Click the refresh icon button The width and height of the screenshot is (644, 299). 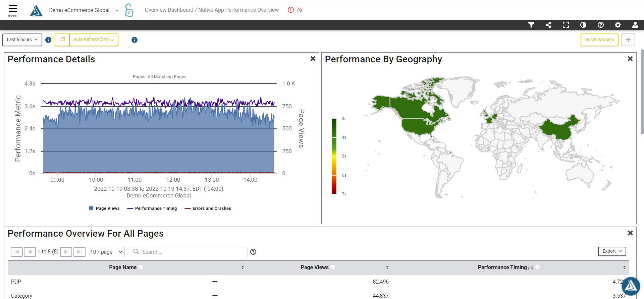(x=62, y=40)
